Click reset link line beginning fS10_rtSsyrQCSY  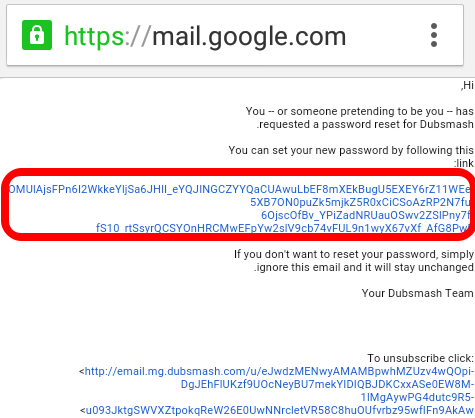[x=283, y=228]
